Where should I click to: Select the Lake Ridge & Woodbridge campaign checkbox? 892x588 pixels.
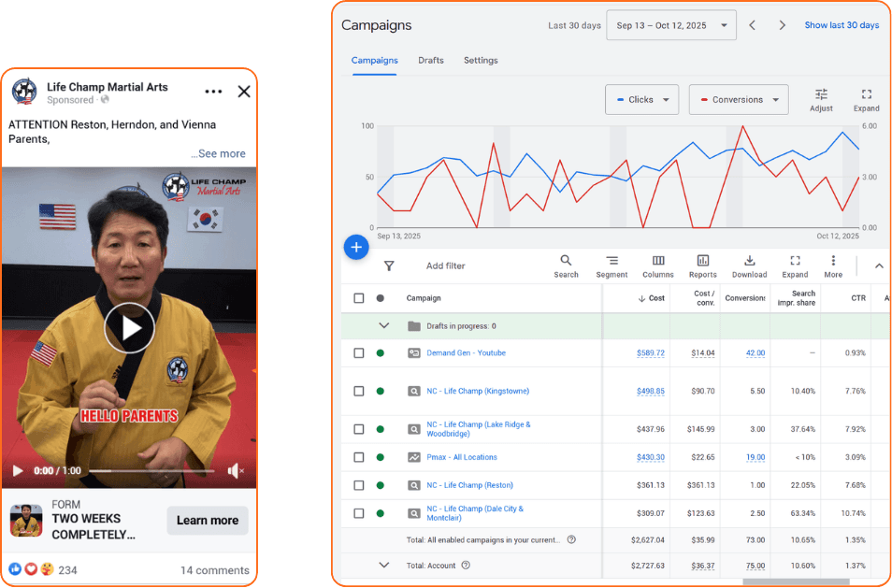pyautogui.click(x=359, y=429)
